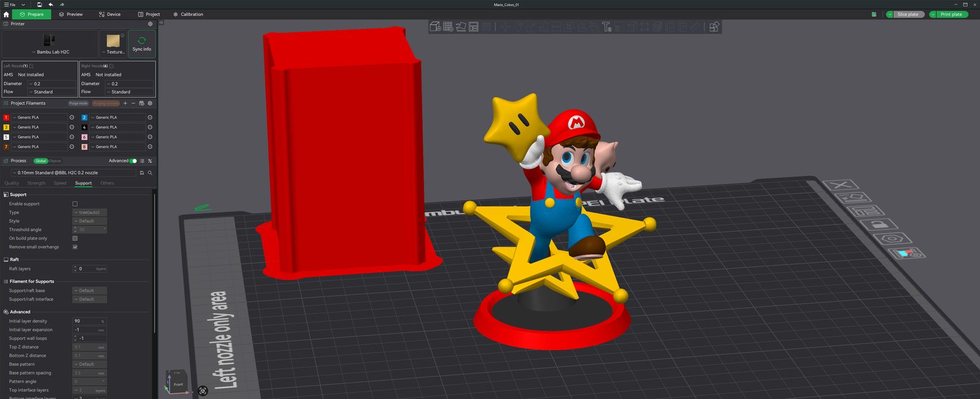Open the Printer settings gear
This screenshot has height=399, width=980.
[150, 24]
